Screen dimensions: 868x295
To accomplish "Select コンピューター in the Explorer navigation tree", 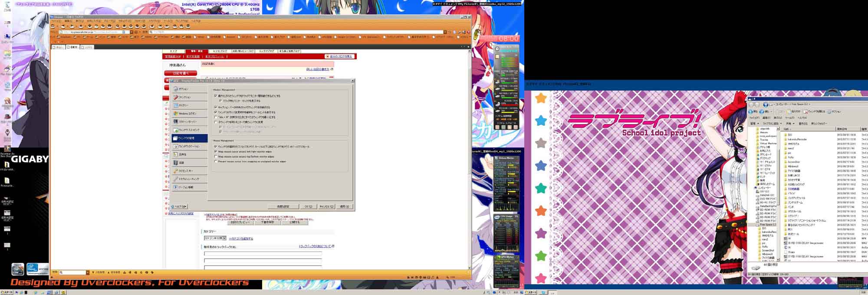I will tap(764, 188).
